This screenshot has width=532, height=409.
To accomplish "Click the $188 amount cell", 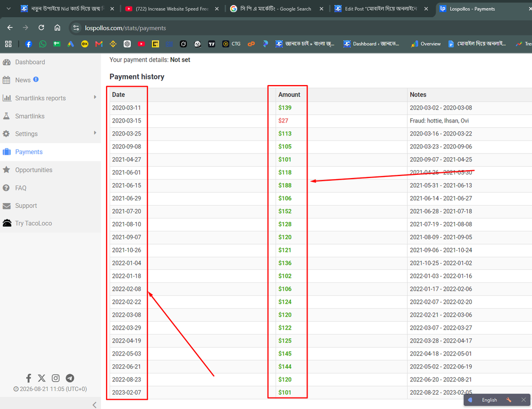I will (x=285, y=185).
